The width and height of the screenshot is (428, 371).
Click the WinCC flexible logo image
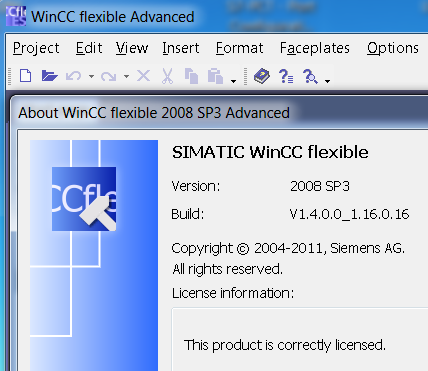pyautogui.click(x=84, y=199)
